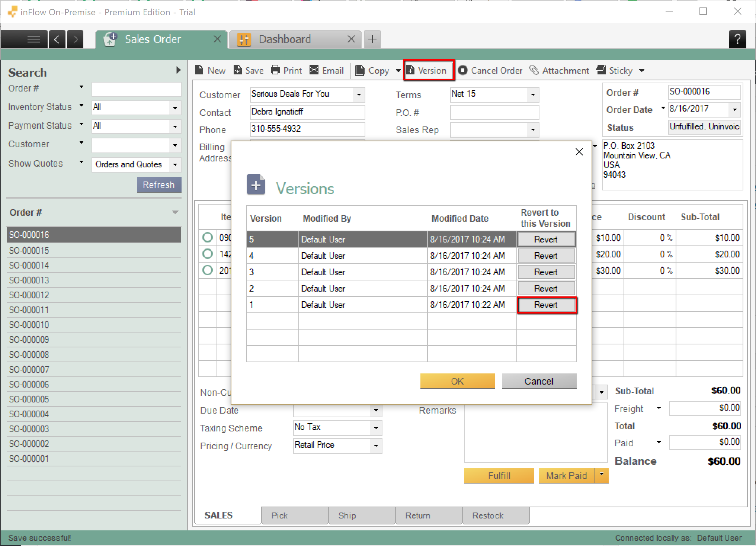756x546 pixels.
Task: Expand the Mark Paid dropdown arrow
Action: pos(602,475)
